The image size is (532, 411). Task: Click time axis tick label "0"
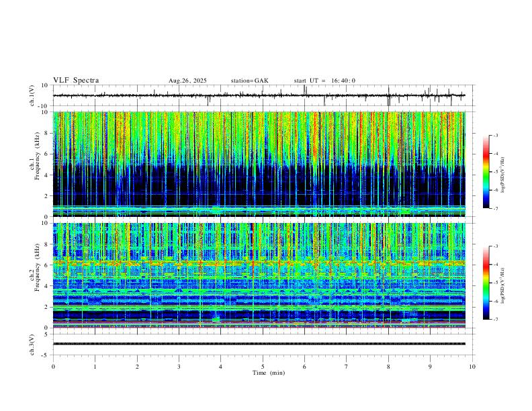[x=53, y=367]
